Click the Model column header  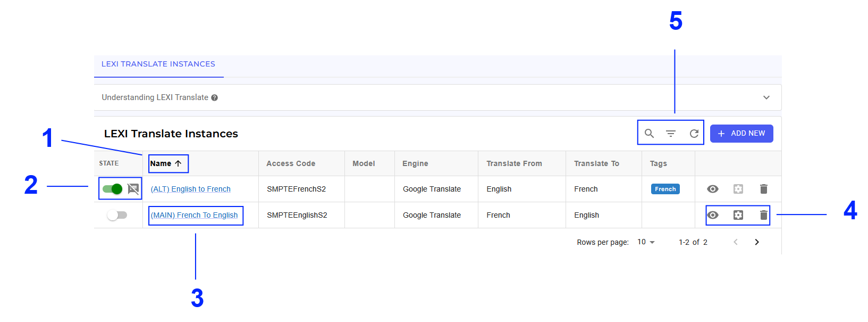click(364, 163)
